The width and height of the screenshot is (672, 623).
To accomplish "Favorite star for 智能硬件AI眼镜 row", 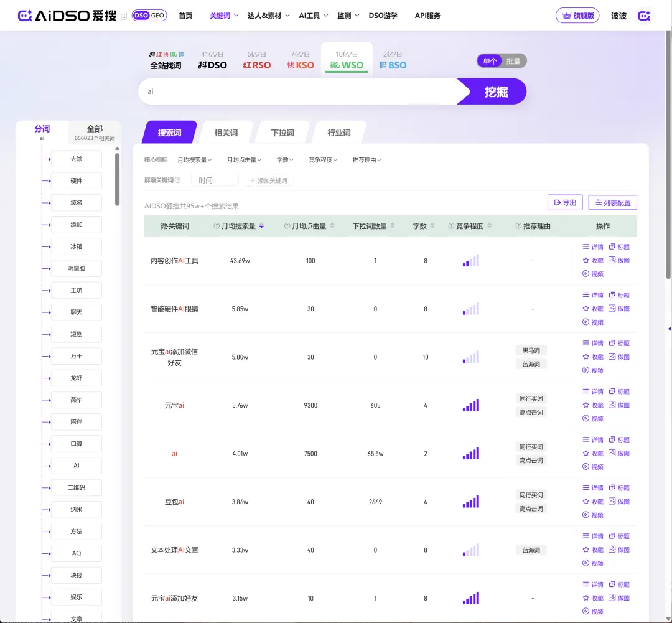I will click(586, 309).
